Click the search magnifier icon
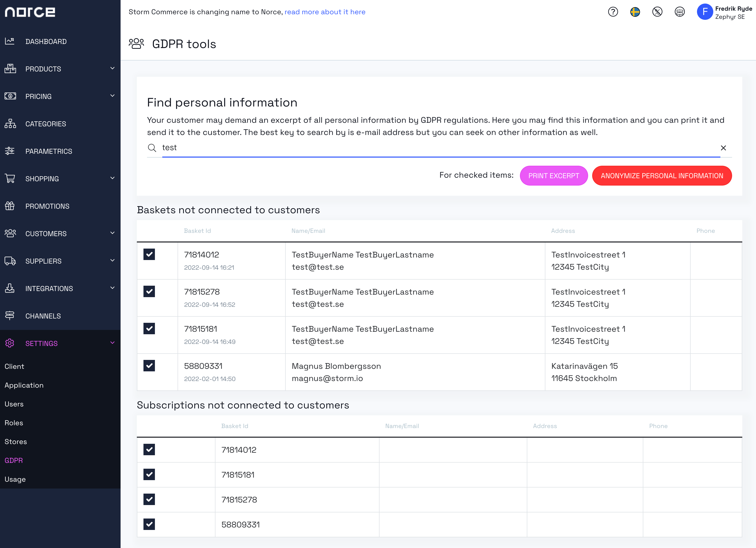Image resolution: width=756 pixels, height=548 pixels. pyautogui.click(x=152, y=148)
